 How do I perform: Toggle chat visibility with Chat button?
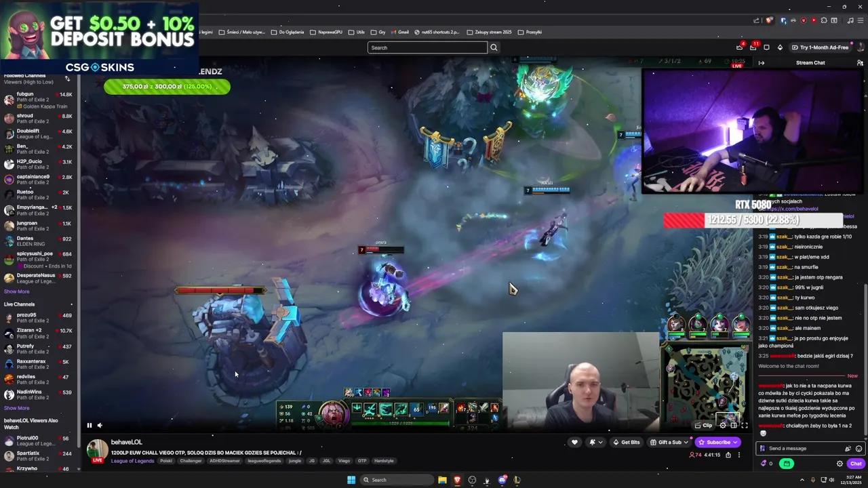855,464
